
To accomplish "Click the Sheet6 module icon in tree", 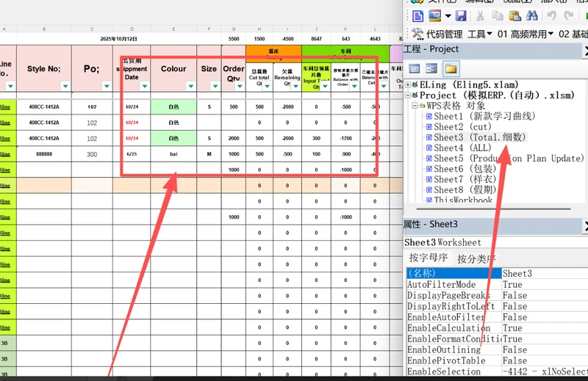I will tap(429, 169).
